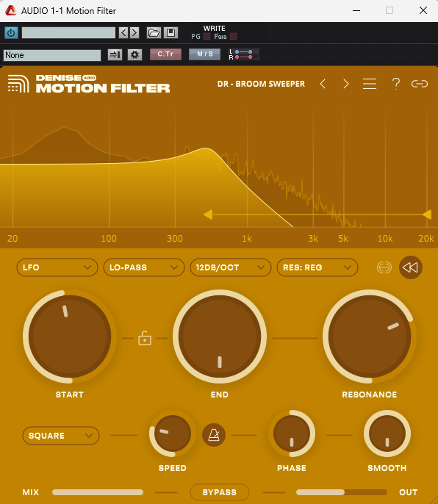Toggle the WRITE Para checkbox
The width and height of the screenshot is (438, 504).
[234, 37]
